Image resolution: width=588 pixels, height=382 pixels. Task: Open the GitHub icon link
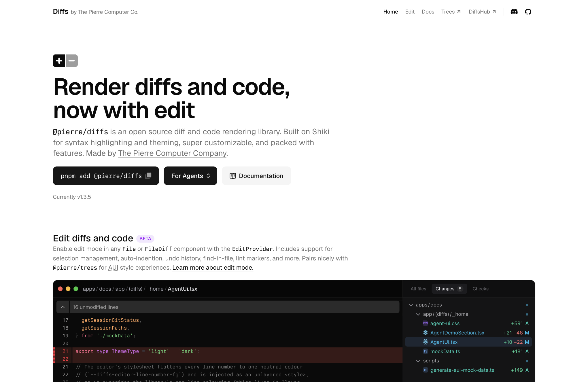(x=528, y=12)
